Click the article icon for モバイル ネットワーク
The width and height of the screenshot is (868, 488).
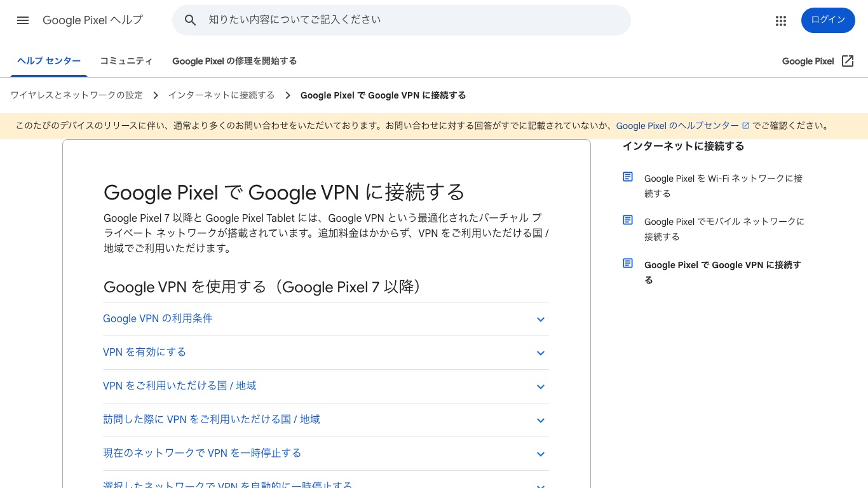click(x=628, y=220)
